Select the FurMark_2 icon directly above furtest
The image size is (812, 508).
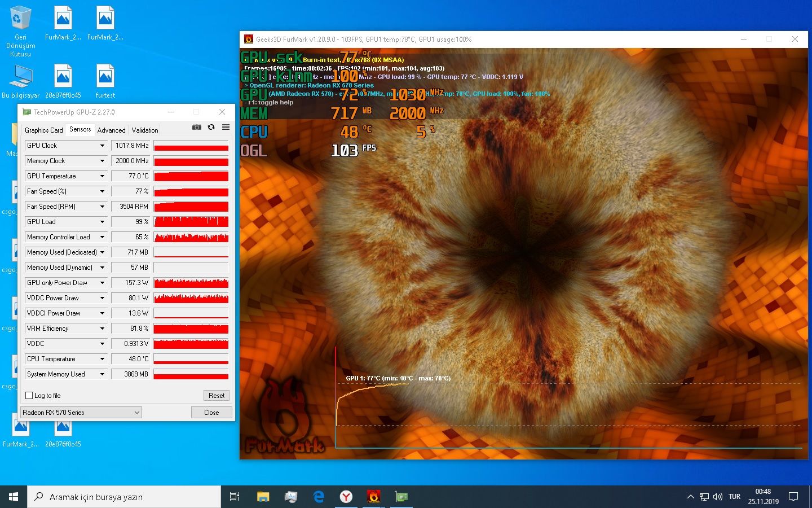[x=105, y=24]
